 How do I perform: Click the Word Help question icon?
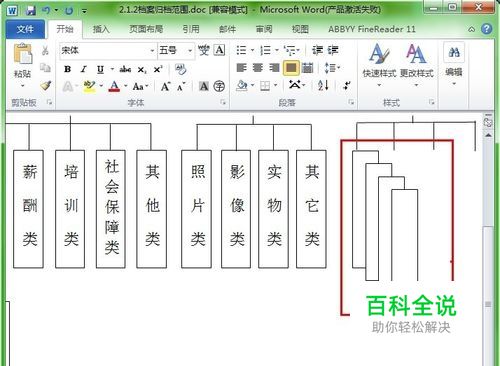pyautogui.click(x=487, y=29)
